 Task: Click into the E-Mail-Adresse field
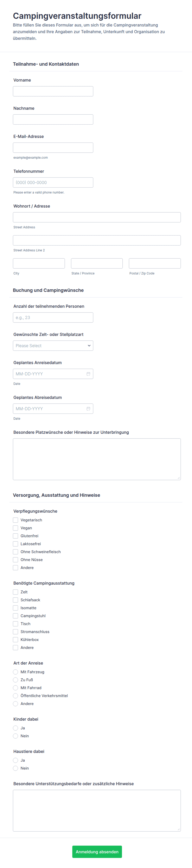click(x=53, y=147)
